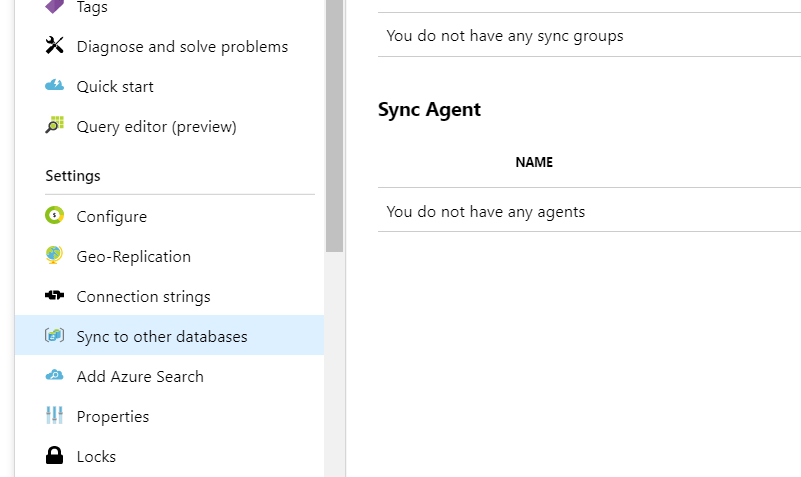The height and width of the screenshot is (477, 801).
Task: Select Geo-Replication in Settings
Action: pyautogui.click(x=169, y=256)
